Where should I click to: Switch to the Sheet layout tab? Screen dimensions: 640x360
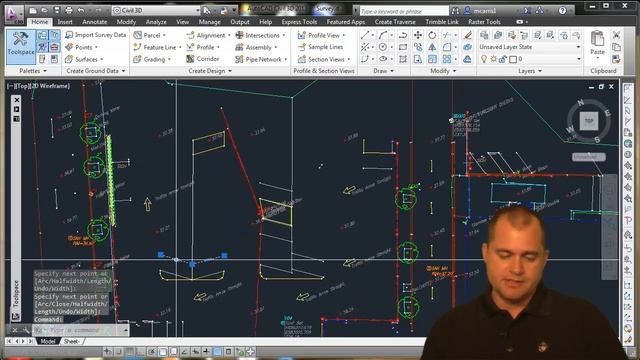click(71, 341)
